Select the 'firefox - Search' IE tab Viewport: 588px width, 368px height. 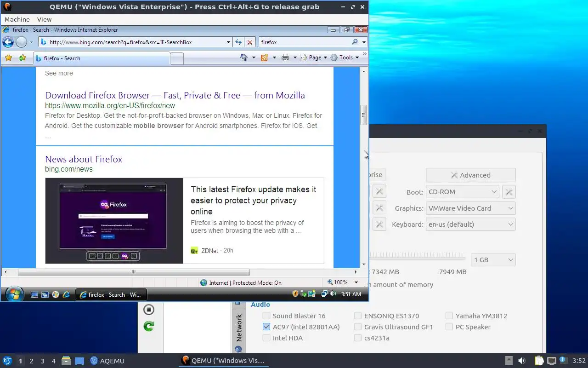[x=102, y=58]
